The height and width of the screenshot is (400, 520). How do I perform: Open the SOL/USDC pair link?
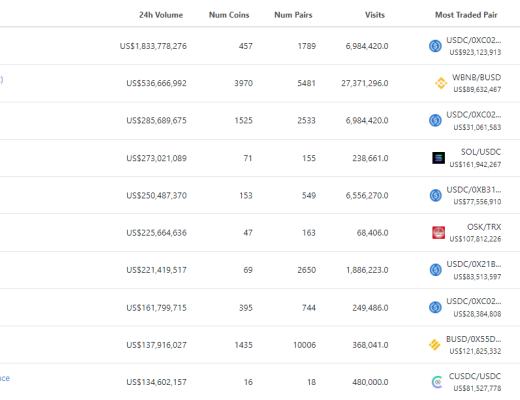coord(481,152)
